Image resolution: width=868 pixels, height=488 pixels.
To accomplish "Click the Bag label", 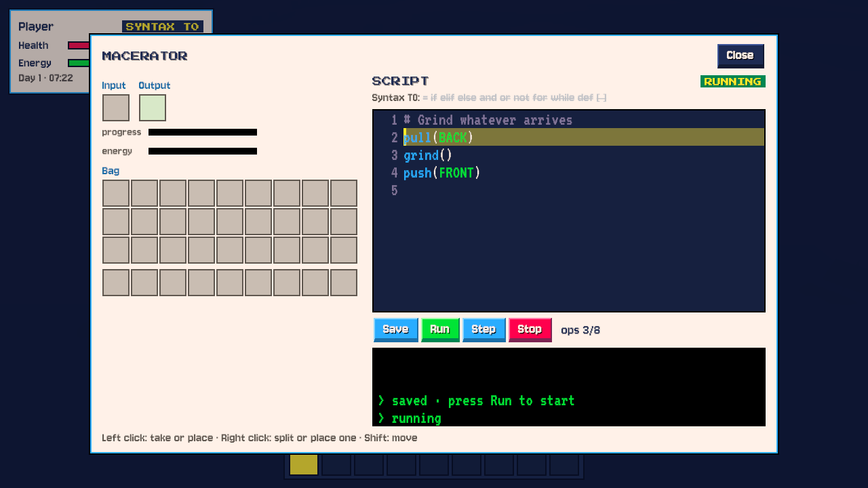I will pyautogui.click(x=111, y=171).
